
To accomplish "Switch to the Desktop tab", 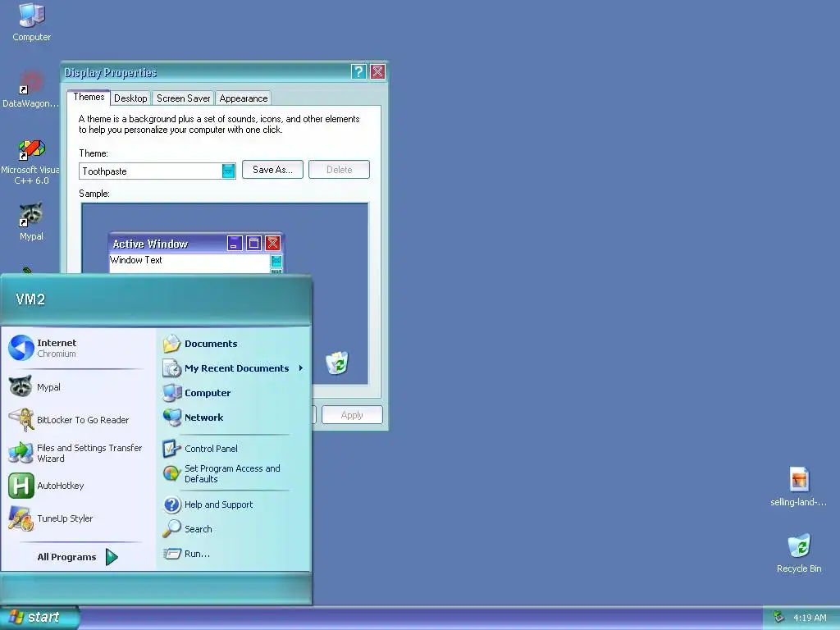I will pos(130,98).
